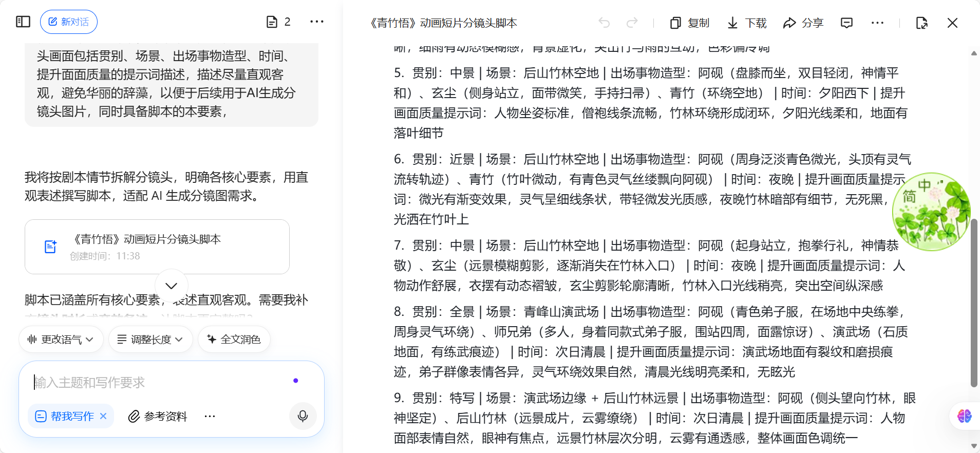Download the document via 下载
The height and width of the screenshot is (453, 980).
pos(747,23)
